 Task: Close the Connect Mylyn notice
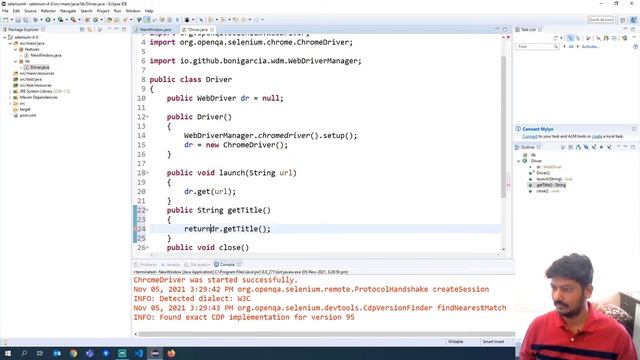tap(634, 129)
